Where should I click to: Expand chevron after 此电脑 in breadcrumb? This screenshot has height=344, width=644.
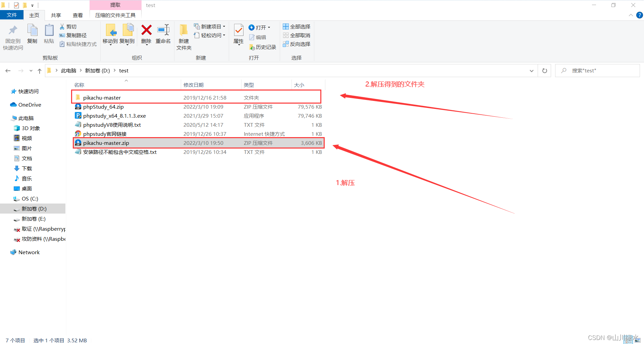point(81,70)
